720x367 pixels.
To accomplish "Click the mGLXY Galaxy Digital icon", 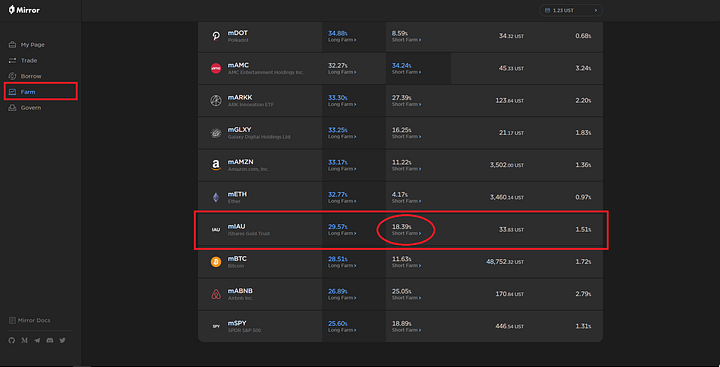I will click(215, 133).
